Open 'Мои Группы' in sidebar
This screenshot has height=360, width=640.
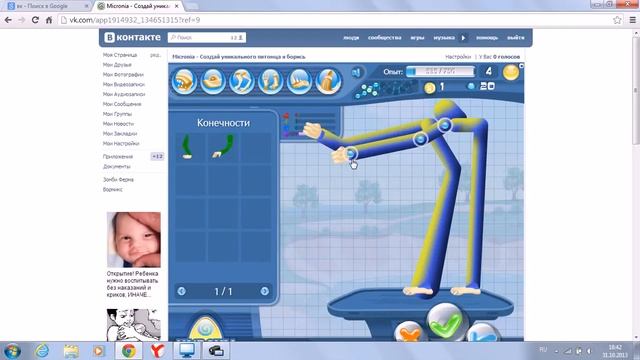[x=117, y=114]
